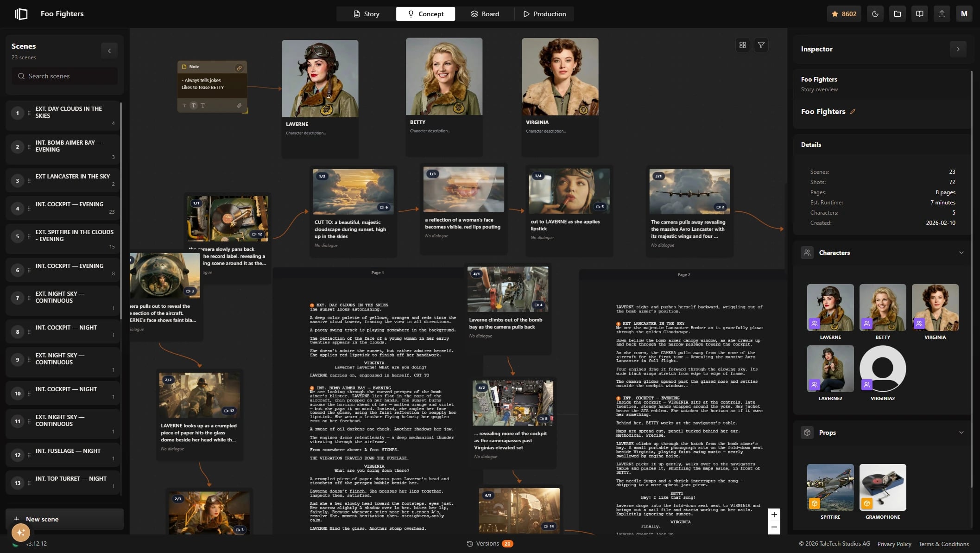Select the medium T text size on the Note
This screenshot has width=980, height=553.
[193, 105]
